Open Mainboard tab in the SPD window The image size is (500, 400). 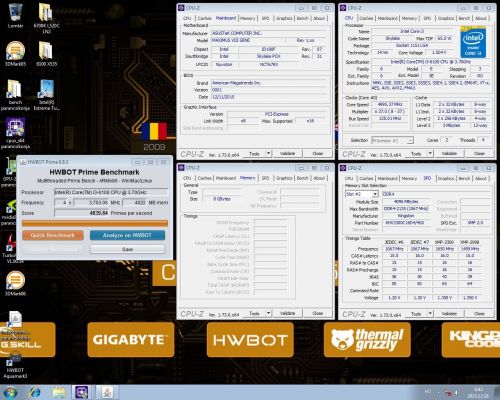tap(388, 178)
